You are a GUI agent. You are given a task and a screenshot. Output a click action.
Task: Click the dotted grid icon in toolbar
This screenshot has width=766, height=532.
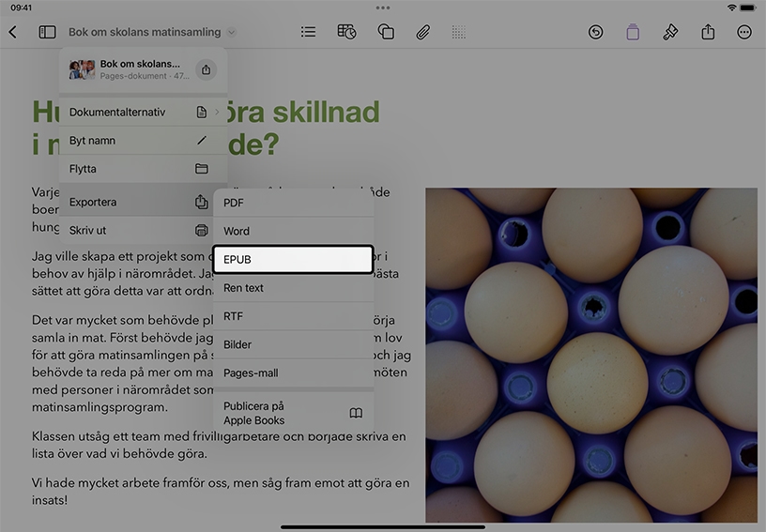[459, 32]
